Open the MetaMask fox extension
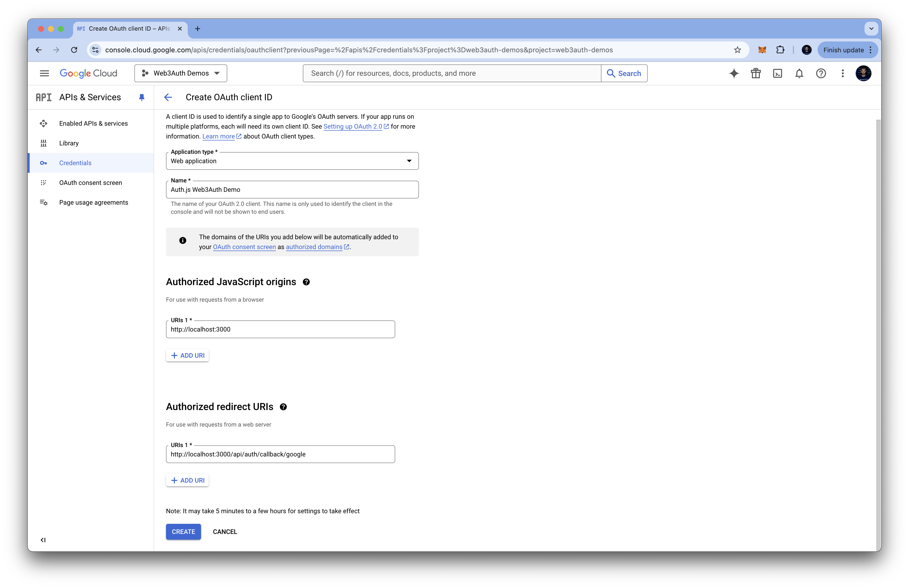 762,50
